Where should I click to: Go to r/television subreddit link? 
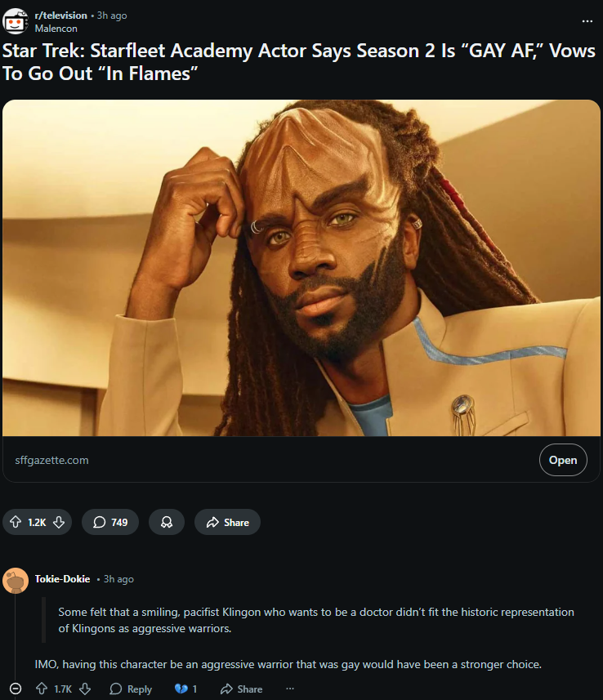coord(60,16)
